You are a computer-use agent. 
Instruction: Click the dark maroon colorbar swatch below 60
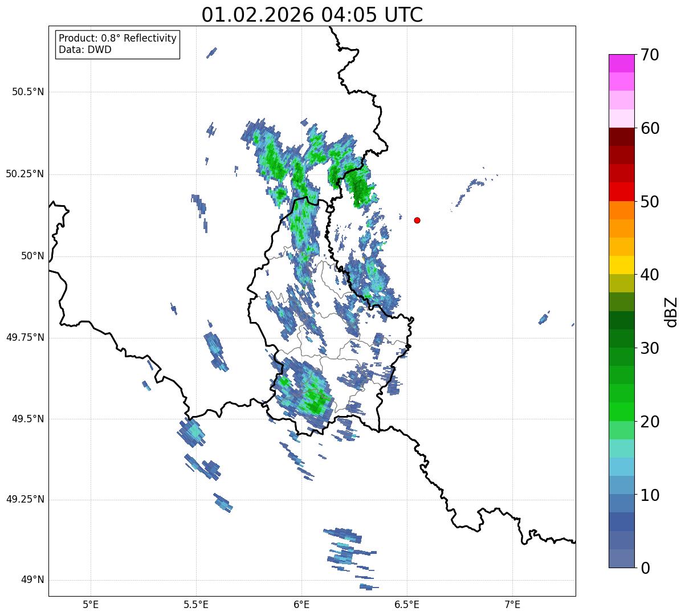(621, 137)
